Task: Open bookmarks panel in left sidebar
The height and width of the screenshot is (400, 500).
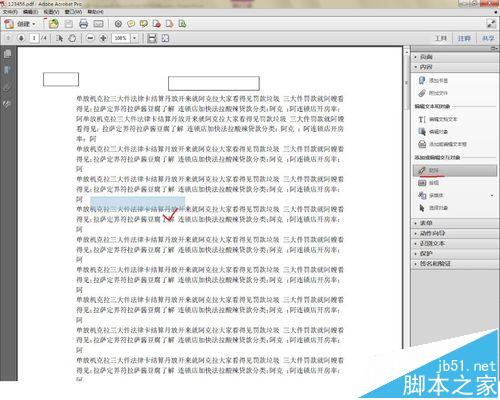Action: (7, 70)
